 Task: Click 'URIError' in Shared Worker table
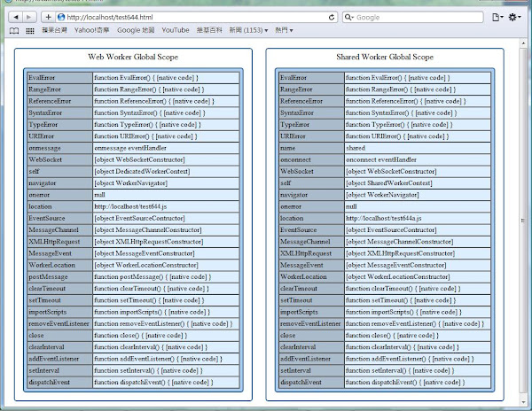tap(311, 136)
